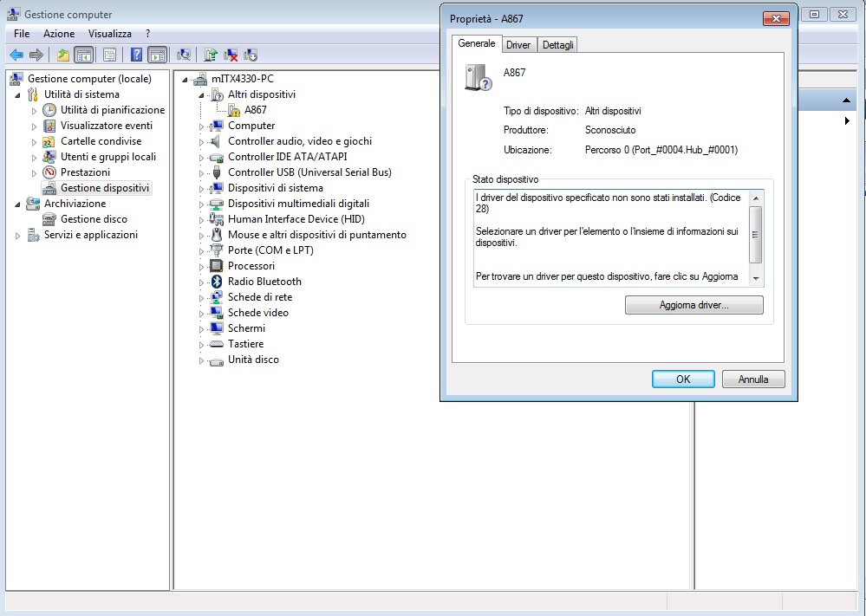
Task: Collapse the Utilità di sistema node
Action: [17, 95]
